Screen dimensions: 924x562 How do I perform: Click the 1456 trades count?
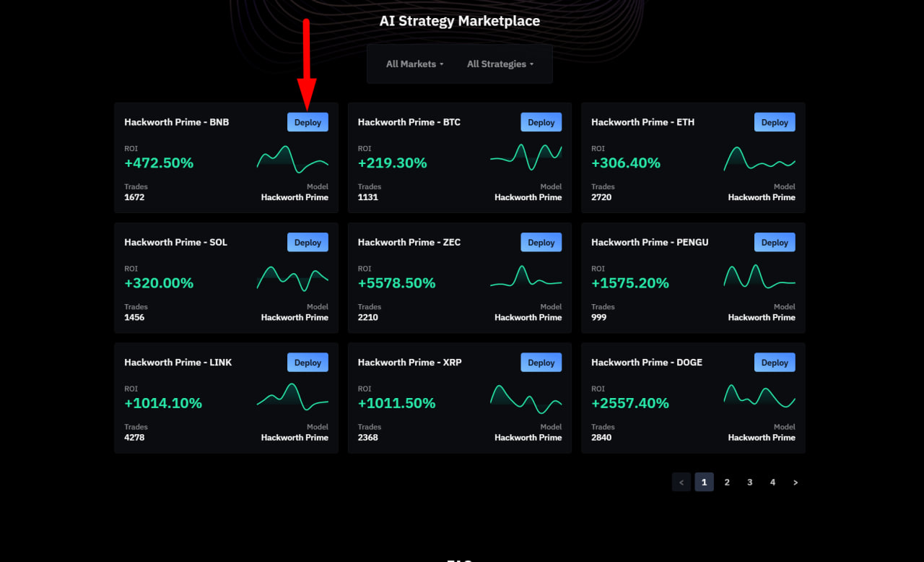coord(134,317)
